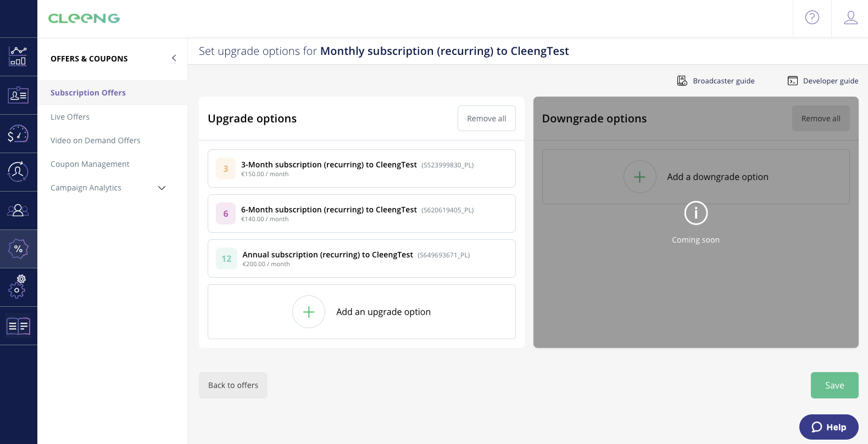This screenshot has height=444, width=868.
Task: Remove all upgrade options
Action: click(487, 119)
